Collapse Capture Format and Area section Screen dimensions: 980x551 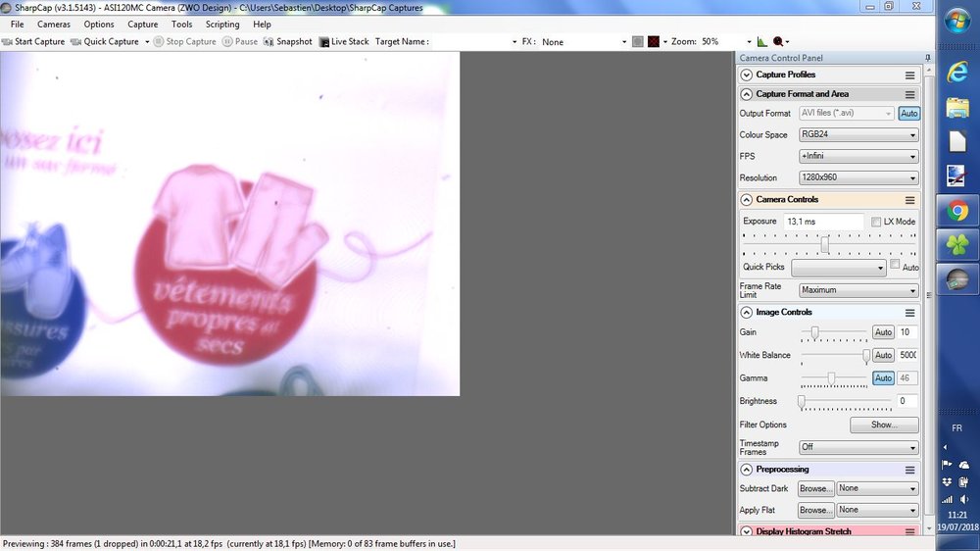click(746, 94)
